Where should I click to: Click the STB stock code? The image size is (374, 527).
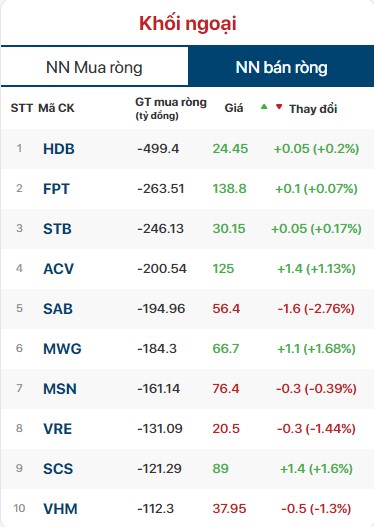pos(57,229)
